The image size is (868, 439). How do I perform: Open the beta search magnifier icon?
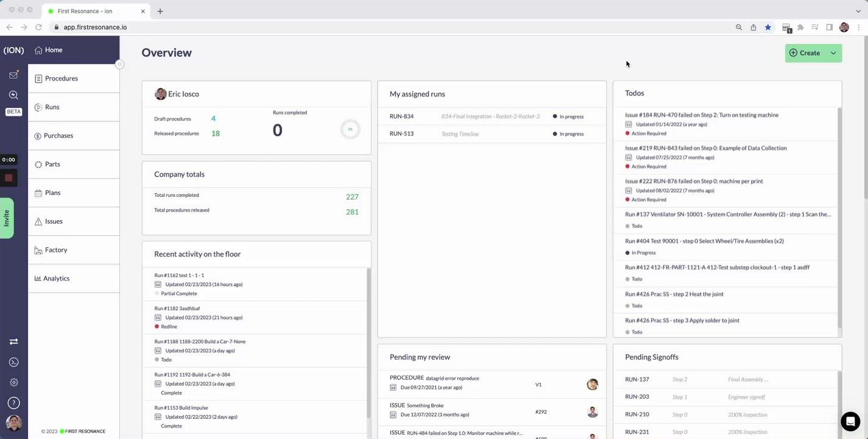pyautogui.click(x=13, y=95)
